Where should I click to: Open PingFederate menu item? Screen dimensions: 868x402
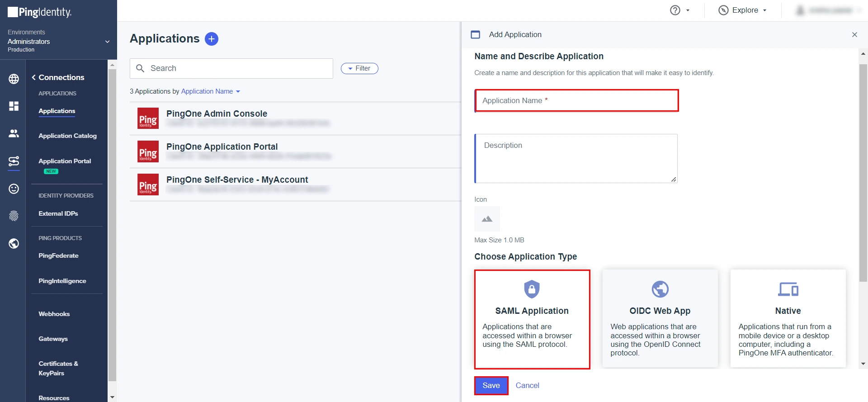58,255
